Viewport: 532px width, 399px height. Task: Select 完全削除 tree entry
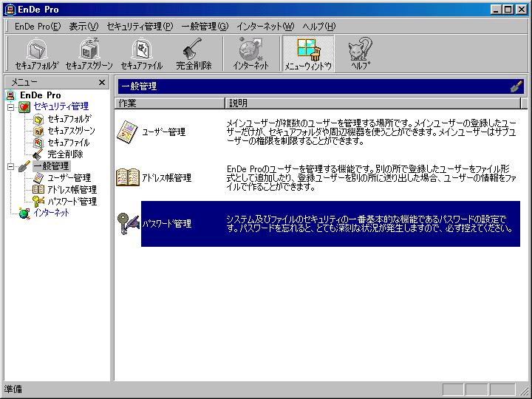pos(65,154)
